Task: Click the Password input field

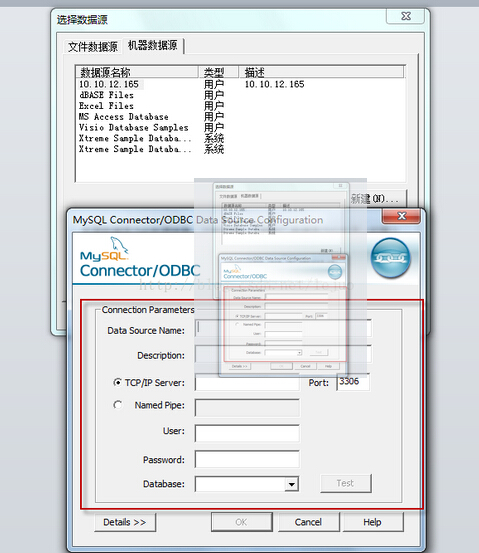Action: 247,459
